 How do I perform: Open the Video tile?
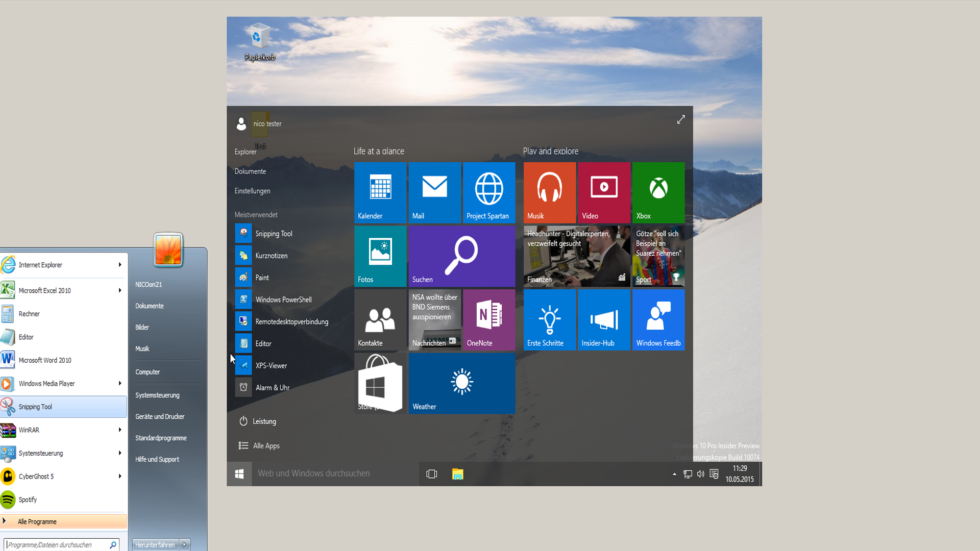click(x=604, y=192)
